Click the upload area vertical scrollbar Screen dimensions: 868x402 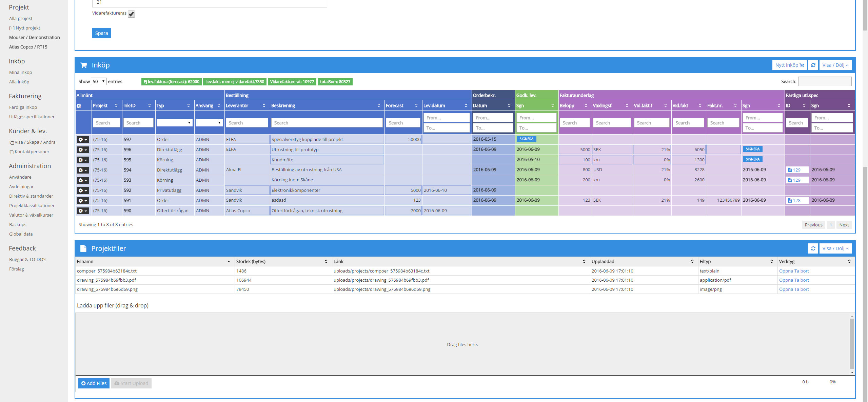852,344
